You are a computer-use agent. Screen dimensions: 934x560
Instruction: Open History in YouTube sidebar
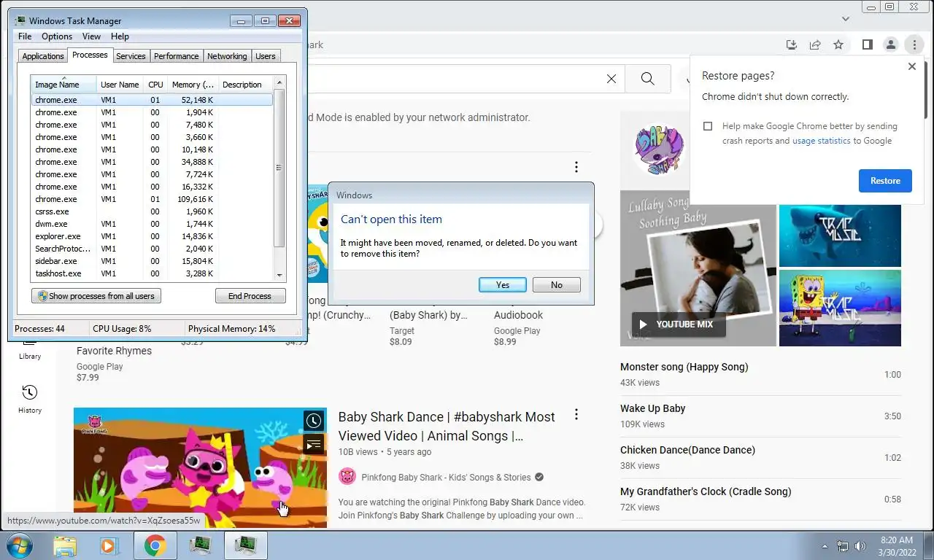[30, 400]
